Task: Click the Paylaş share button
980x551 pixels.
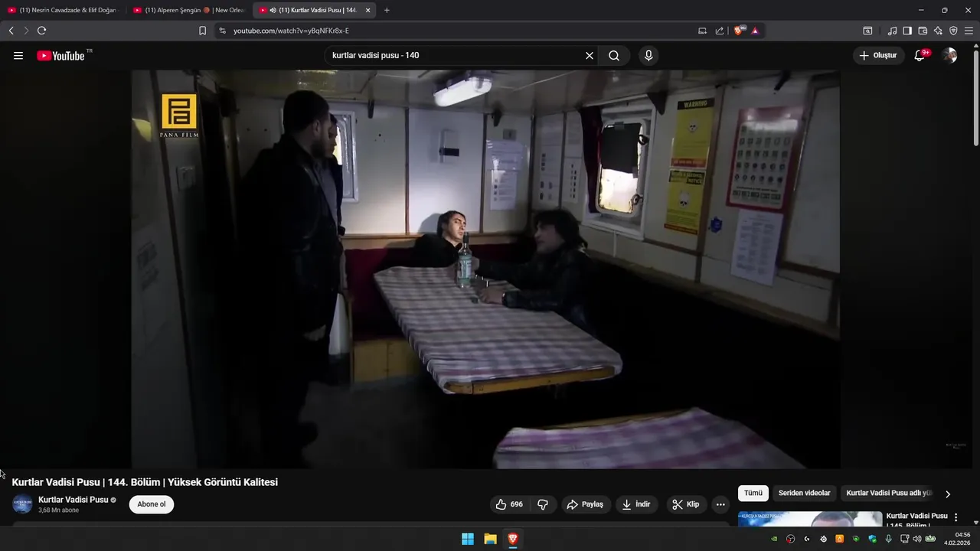Action: (586, 504)
